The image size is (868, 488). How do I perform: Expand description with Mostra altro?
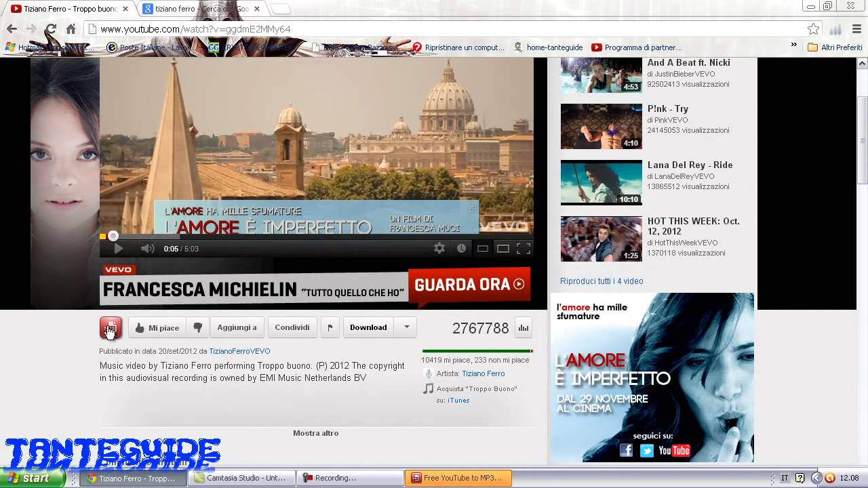[x=315, y=433]
